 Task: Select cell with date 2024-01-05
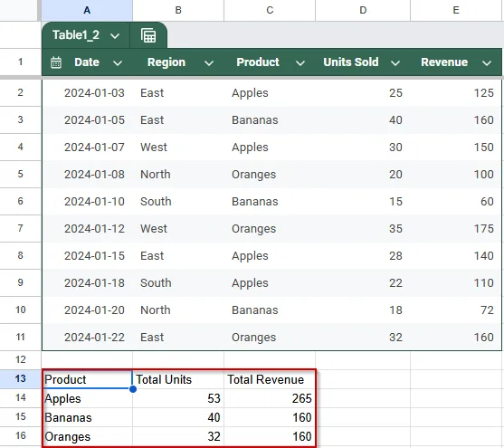87,120
